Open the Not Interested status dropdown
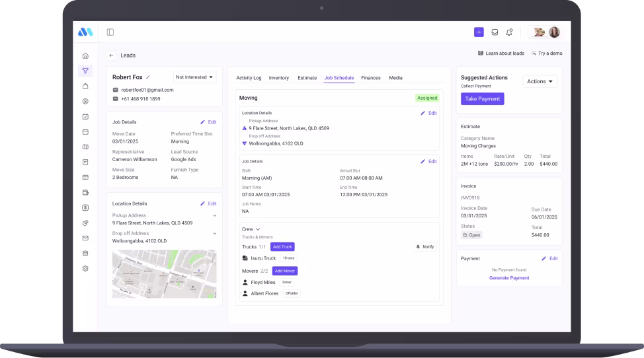This screenshot has width=644, height=358. (x=195, y=77)
